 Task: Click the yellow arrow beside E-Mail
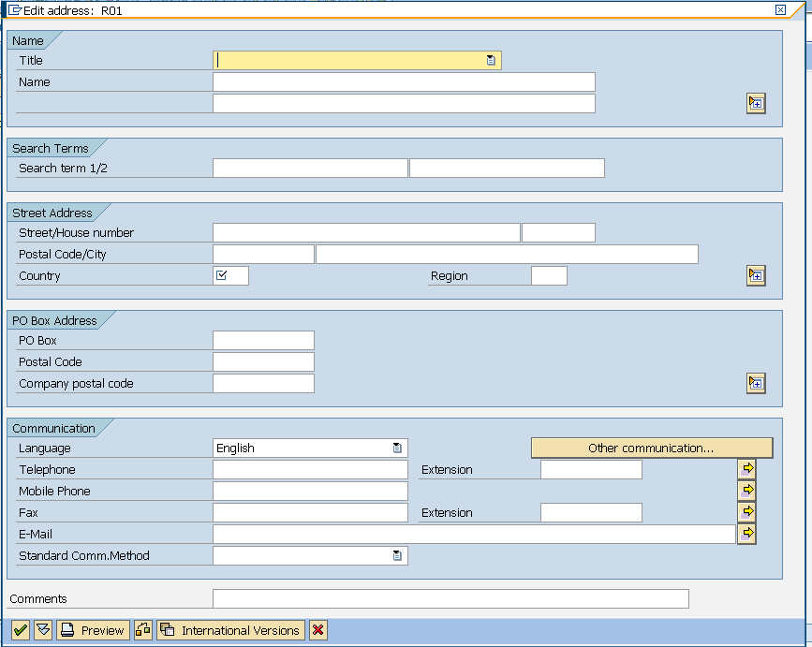(746, 533)
